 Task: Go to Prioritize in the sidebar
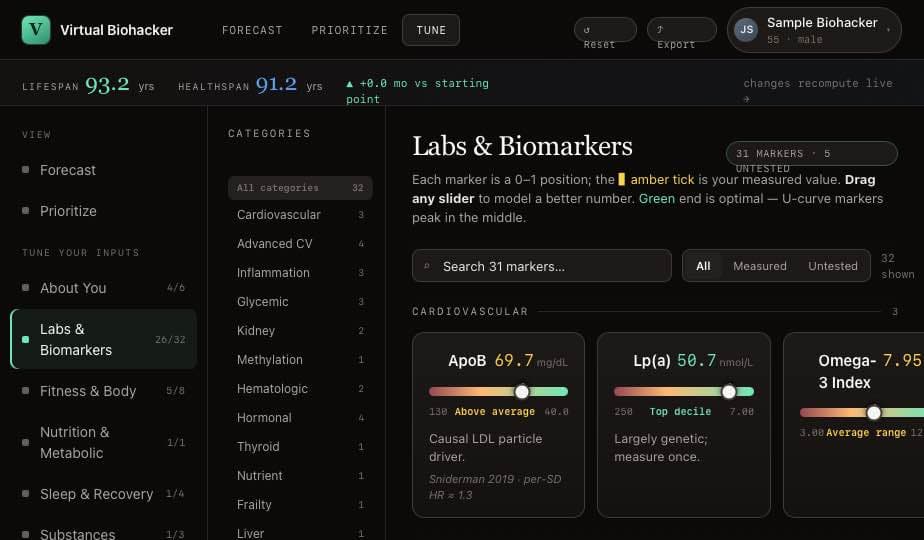point(103,211)
